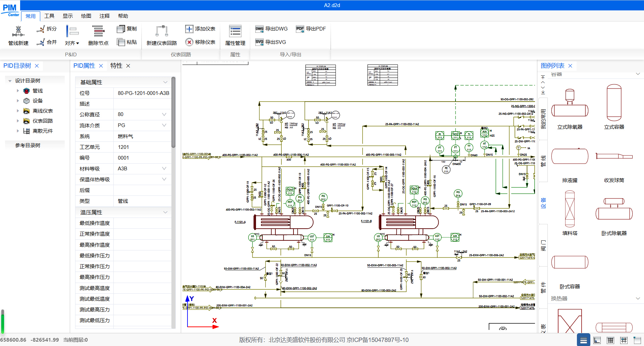Click the 复制 copy icon
The height and width of the screenshot is (346, 644).
click(x=127, y=29)
